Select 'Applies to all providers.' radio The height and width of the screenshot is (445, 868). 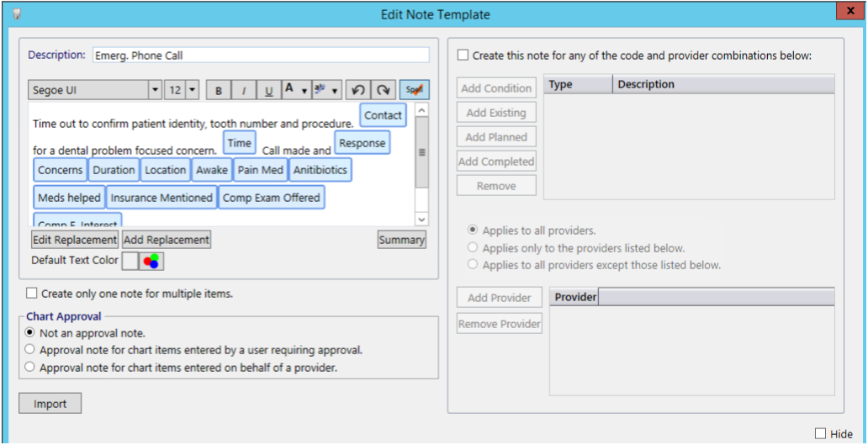pos(473,230)
